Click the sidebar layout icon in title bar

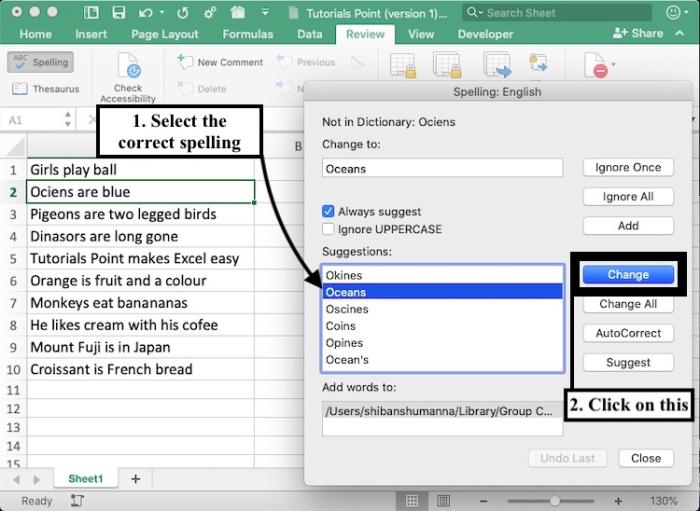[x=91, y=12]
